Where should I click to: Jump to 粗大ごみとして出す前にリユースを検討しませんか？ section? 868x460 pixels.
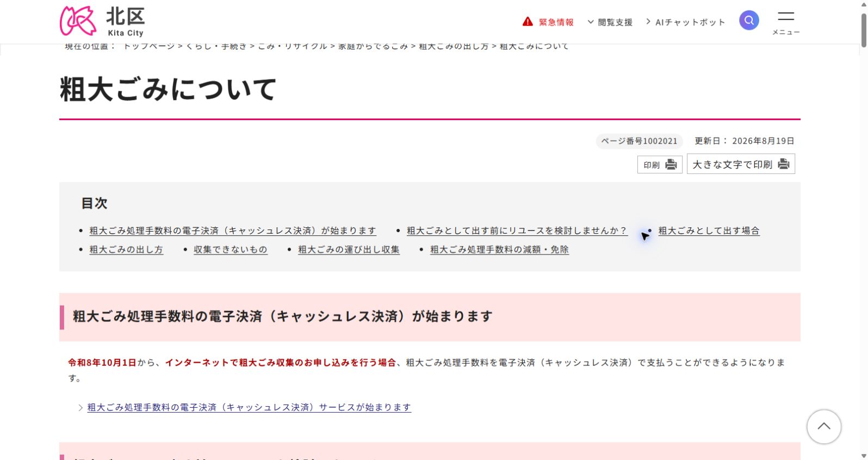517,231
